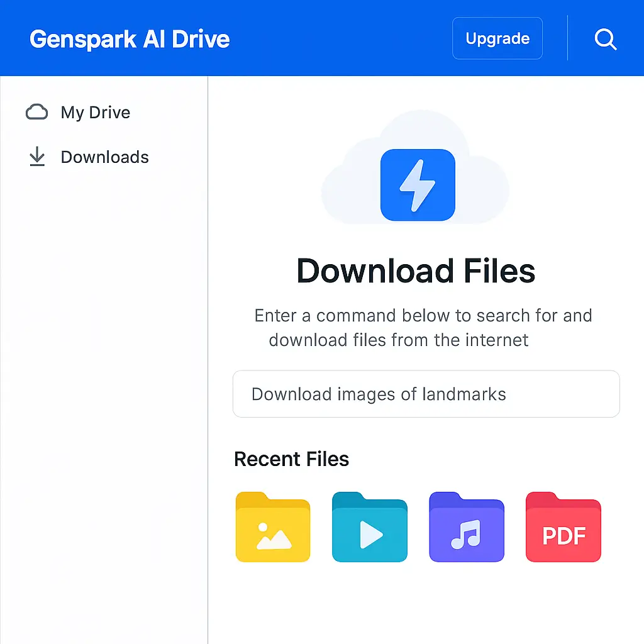Screen dimensions: 644x644
Task: Click the cloud icon beside My Drive
Action: coord(36,113)
